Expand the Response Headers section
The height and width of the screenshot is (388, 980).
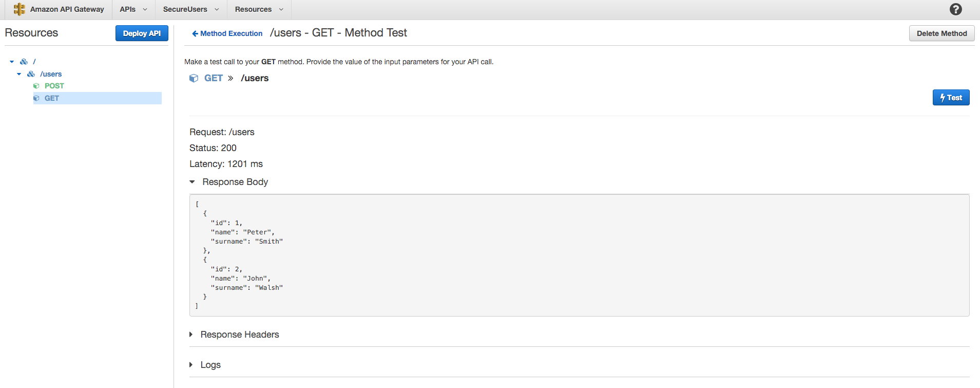tap(191, 335)
